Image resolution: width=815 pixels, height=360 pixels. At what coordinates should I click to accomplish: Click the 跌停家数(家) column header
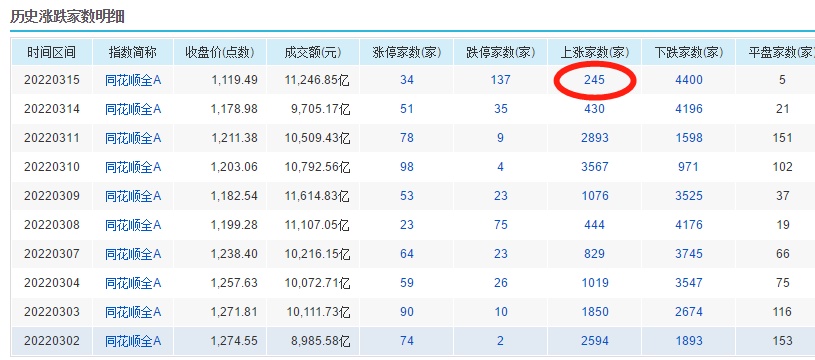coord(501,52)
